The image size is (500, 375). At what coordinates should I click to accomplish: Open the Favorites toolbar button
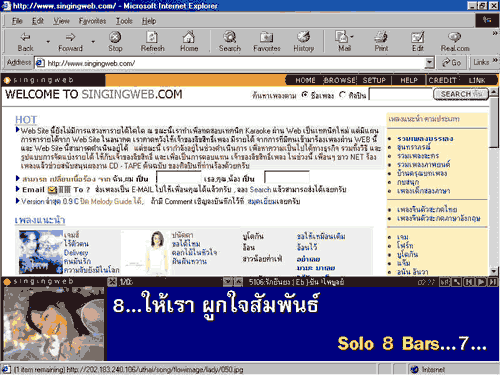(x=267, y=42)
